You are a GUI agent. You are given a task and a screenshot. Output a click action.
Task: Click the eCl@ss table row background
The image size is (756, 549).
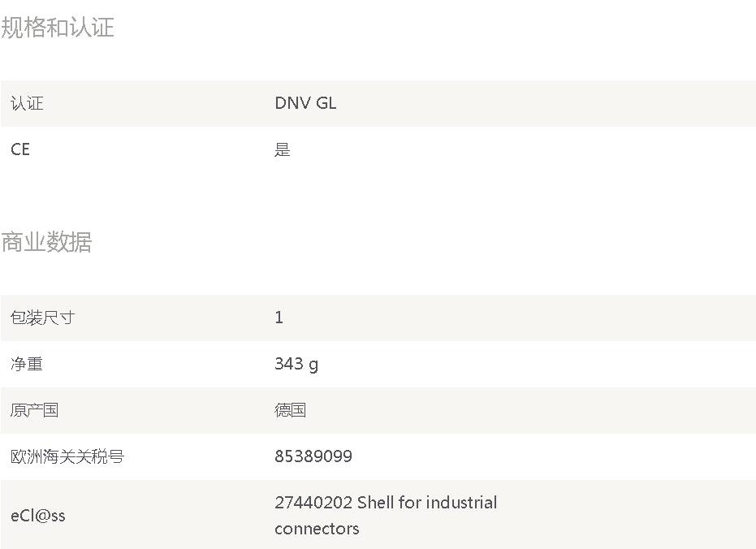(378, 514)
